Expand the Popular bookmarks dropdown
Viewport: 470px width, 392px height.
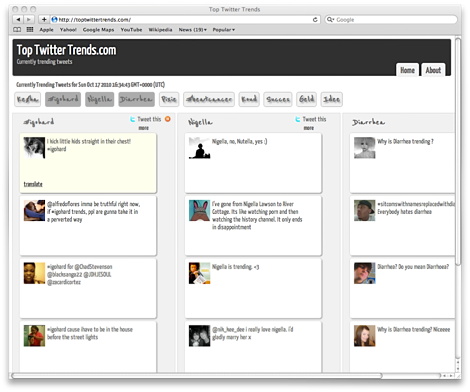224,30
